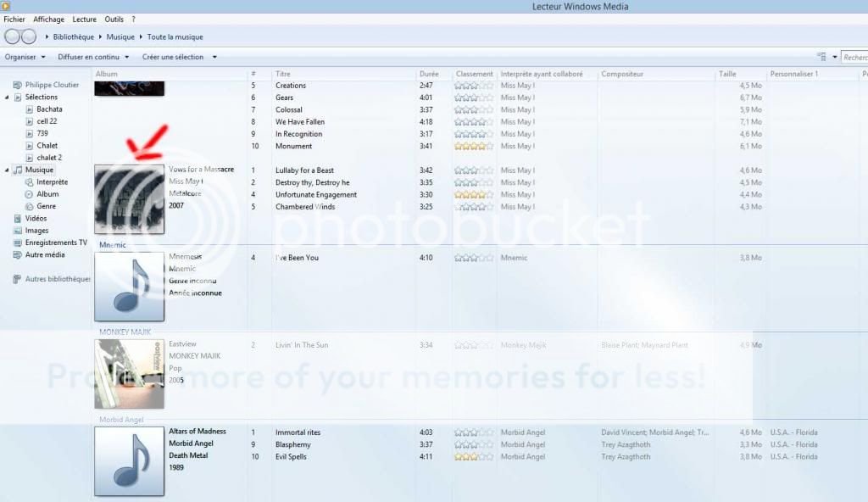Click the Album disc icon in sidebar
Viewport: 868px width, 502px height.
coord(29,194)
